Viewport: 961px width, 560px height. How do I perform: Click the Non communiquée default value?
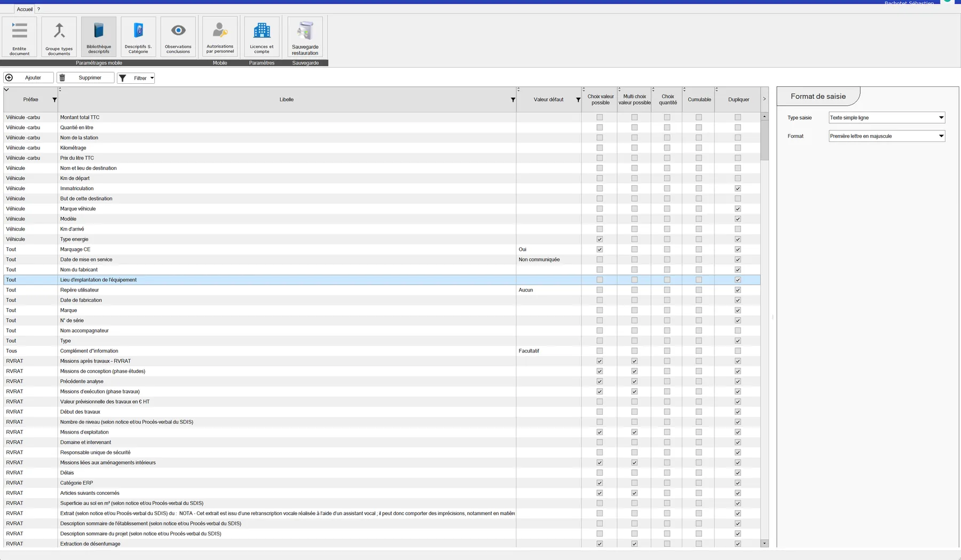point(549,259)
